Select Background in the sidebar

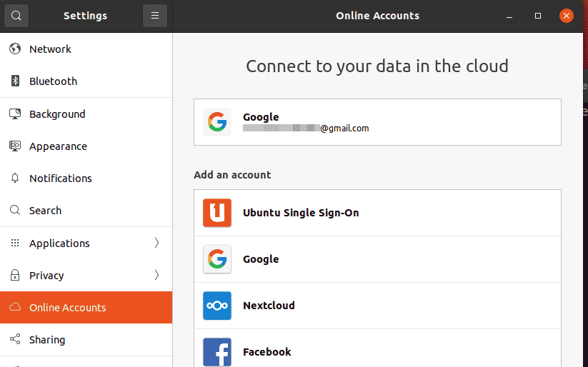point(86,114)
